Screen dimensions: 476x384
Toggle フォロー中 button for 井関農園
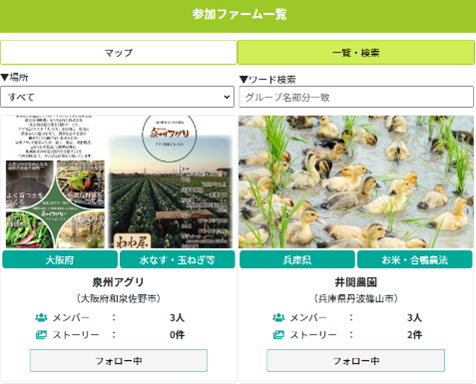[356, 360]
